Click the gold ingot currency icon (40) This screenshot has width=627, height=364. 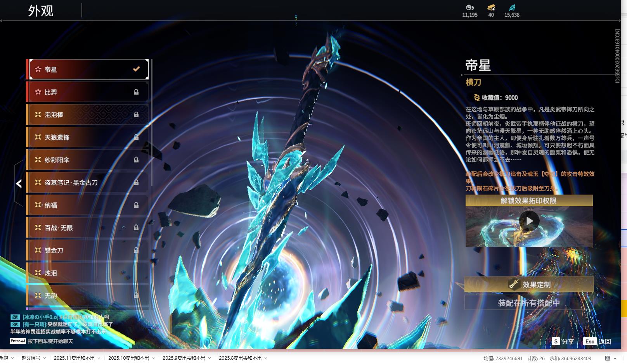(491, 7)
